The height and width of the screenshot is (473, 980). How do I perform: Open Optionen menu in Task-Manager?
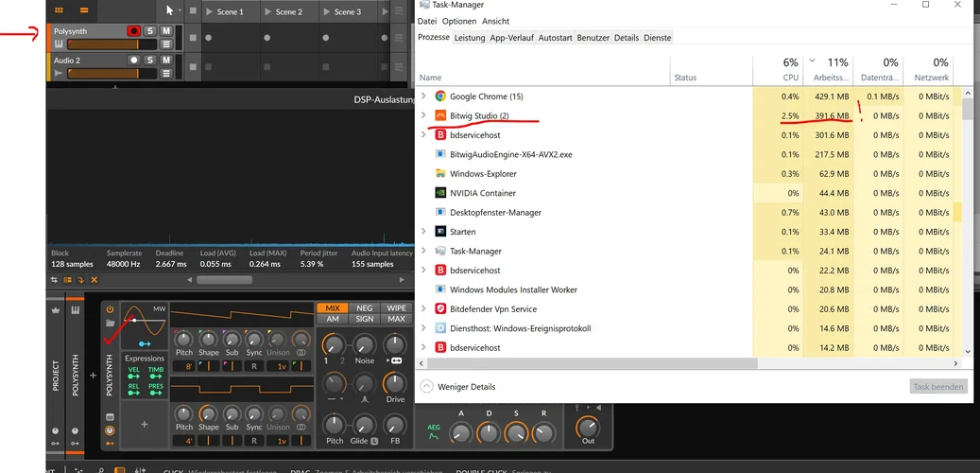click(459, 21)
